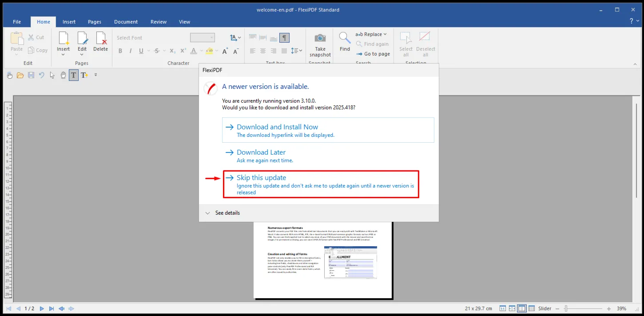Click the open folder icon
Screen dimensions: 644x316
click(20, 75)
